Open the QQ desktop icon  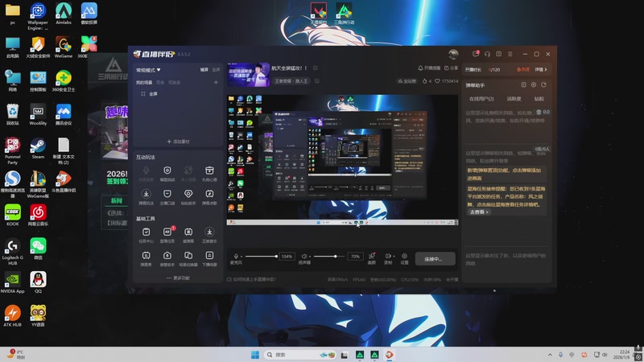point(38,282)
